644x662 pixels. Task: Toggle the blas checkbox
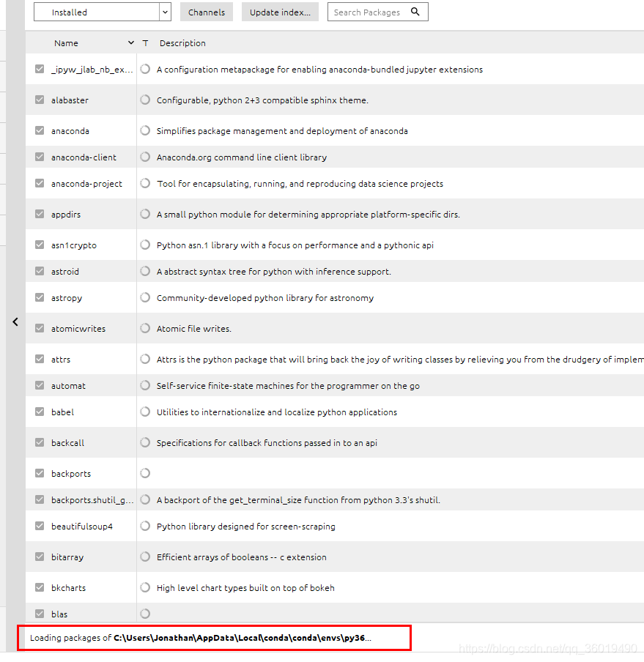[x=40, y=614]
